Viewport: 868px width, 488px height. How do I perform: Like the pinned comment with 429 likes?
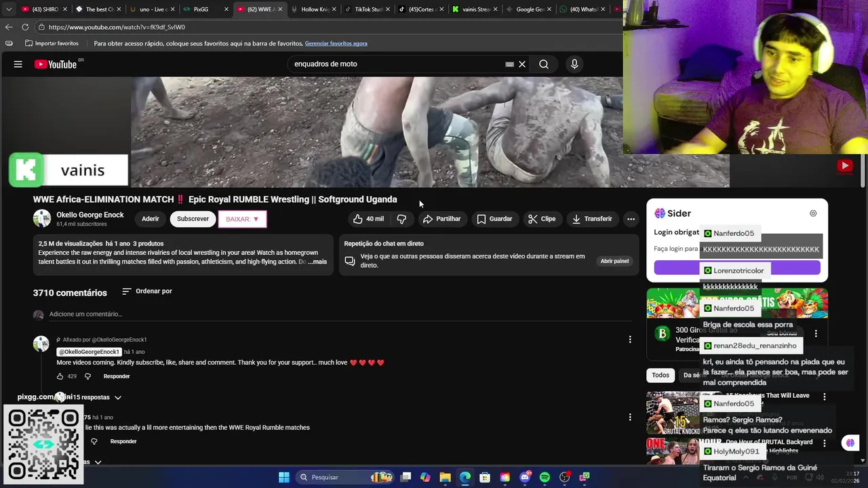pos(60,376)
